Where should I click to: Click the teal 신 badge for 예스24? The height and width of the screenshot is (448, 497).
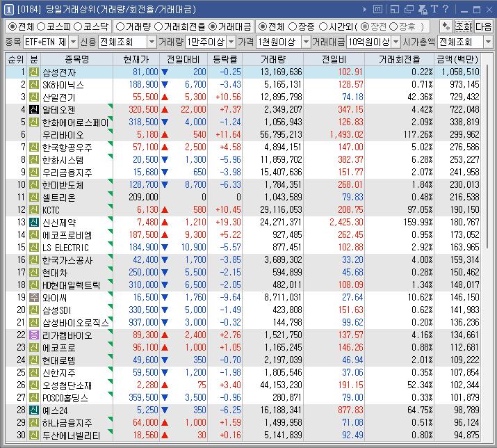click(x=34, y=410)
